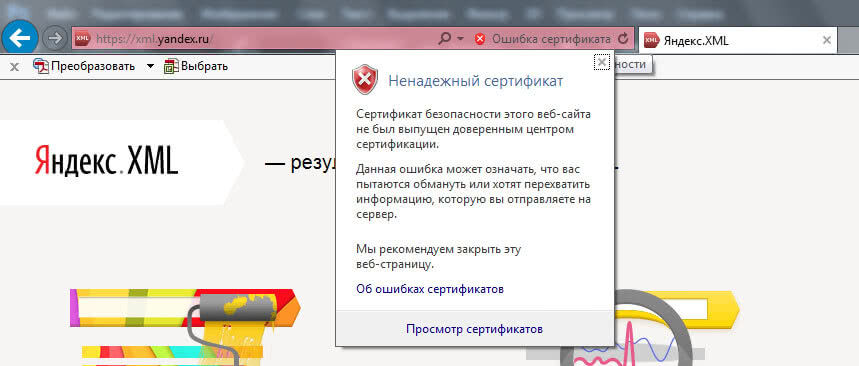This screenshot has height=366, width=859.
Task: Expand the Преобразовать dropdown arrow
Action: (x=150, y=67)
